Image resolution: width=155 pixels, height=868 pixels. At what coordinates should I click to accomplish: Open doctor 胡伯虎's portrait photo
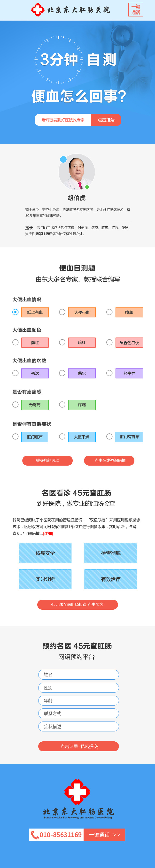point(77,172)
